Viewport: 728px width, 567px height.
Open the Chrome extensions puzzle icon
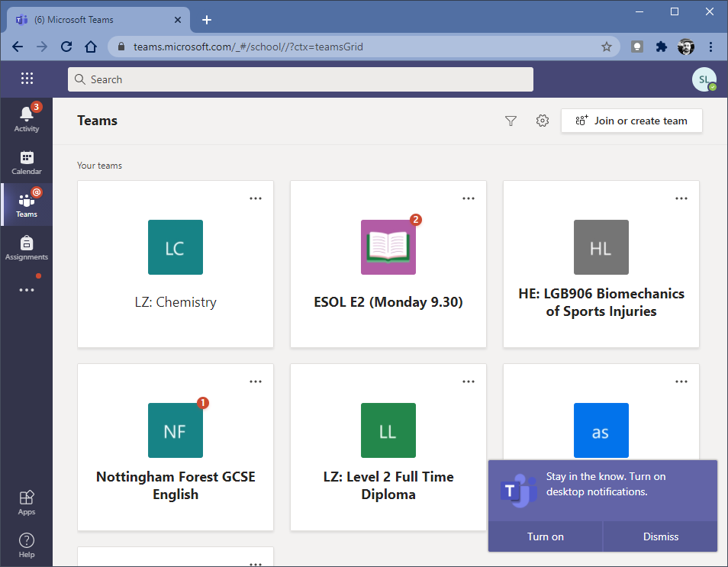(x=661, y=47)
